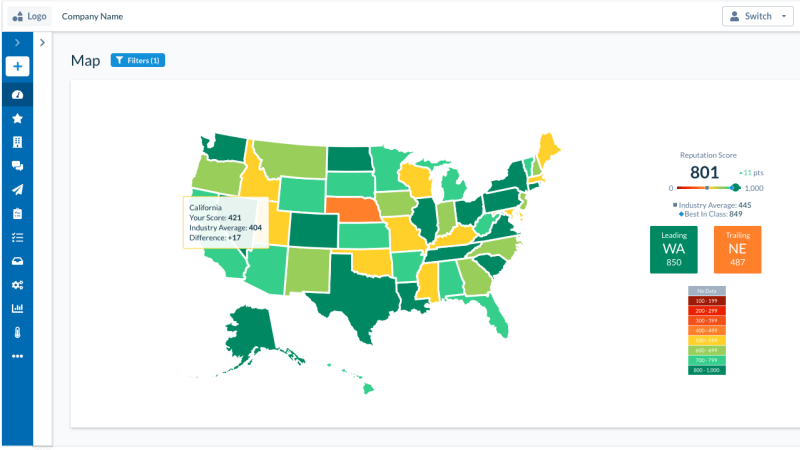Click the Trailing NE 487 tile
Image resolution: width=800 pixels, height=450 pixels.
[737, 249]
